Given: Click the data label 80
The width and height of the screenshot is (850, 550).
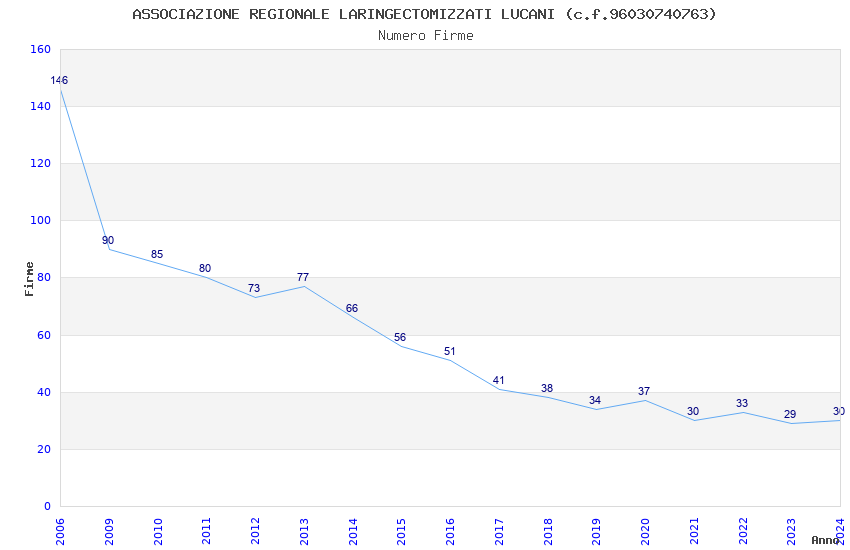Looking at the screenshot, I should click(205, 268).
